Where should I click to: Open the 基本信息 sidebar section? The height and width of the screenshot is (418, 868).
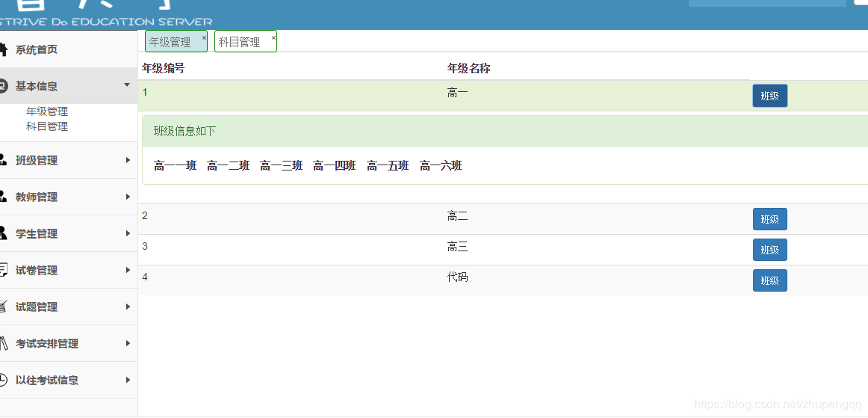point(69,86)
